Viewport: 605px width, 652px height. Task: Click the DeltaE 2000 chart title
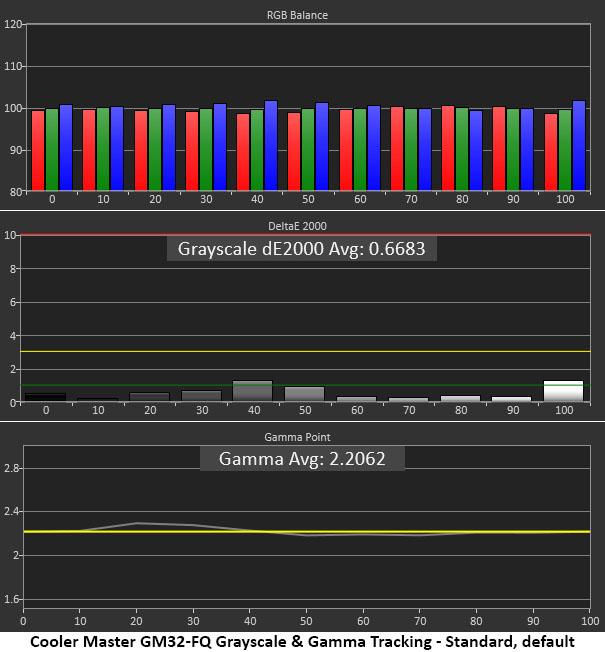pyautogui.click(x=297, y=226)
